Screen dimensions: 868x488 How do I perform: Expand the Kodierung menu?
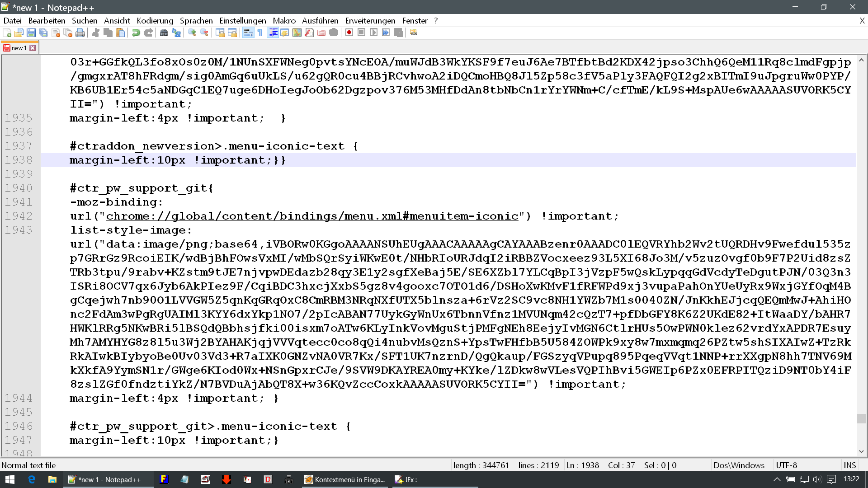click(155, 21)
